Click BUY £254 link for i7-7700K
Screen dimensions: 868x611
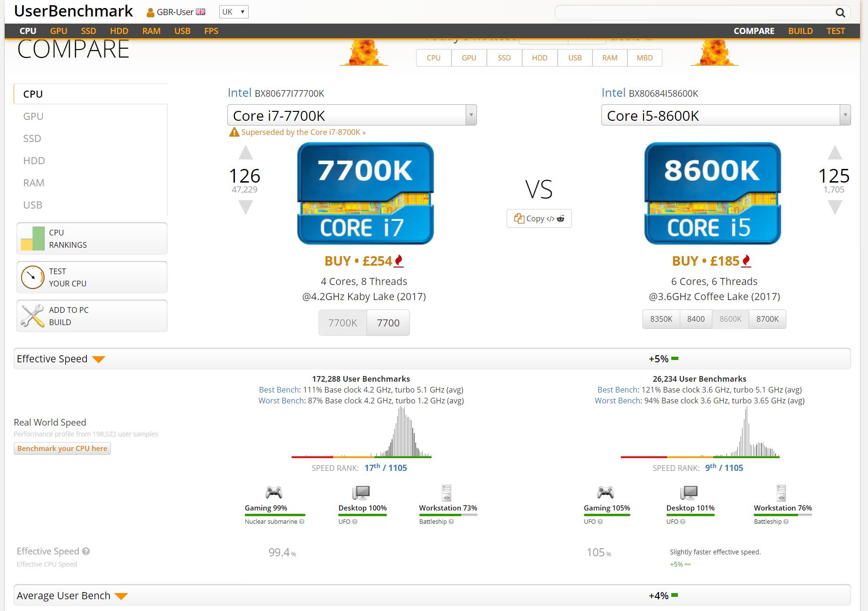364,261
